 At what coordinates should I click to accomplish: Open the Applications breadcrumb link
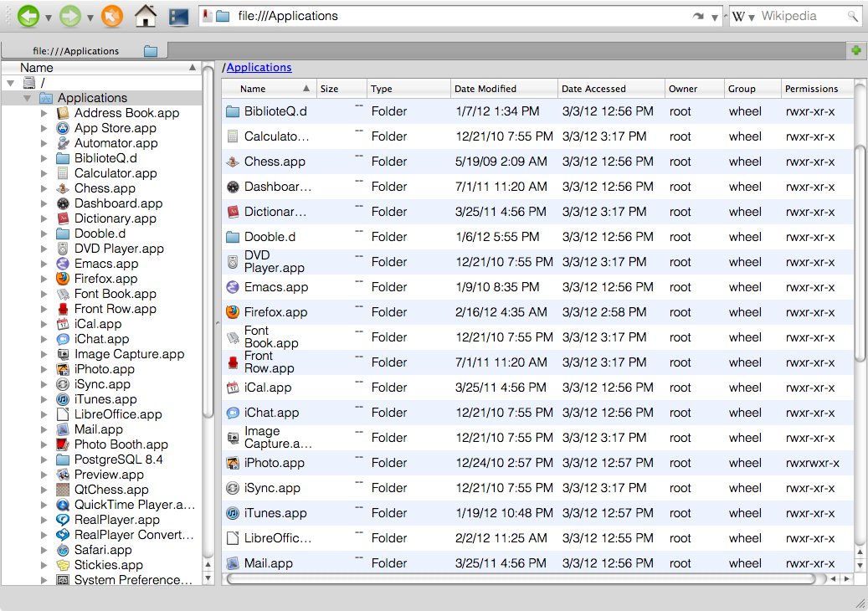click(259, 68)
